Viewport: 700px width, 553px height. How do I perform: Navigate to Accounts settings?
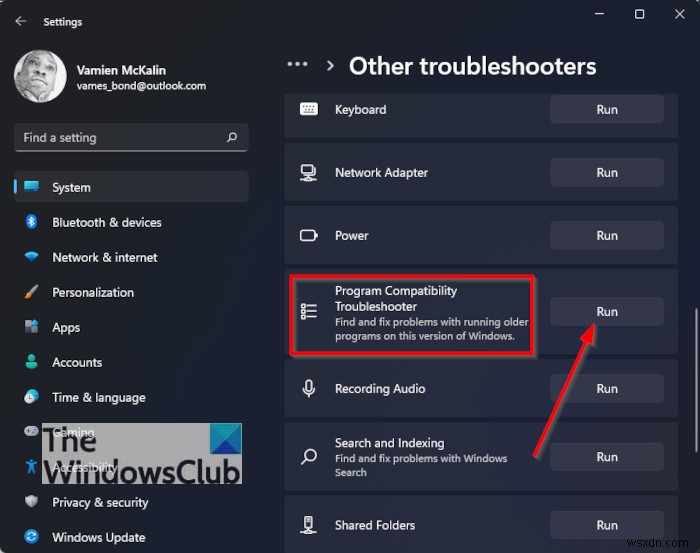pos(131,362)
